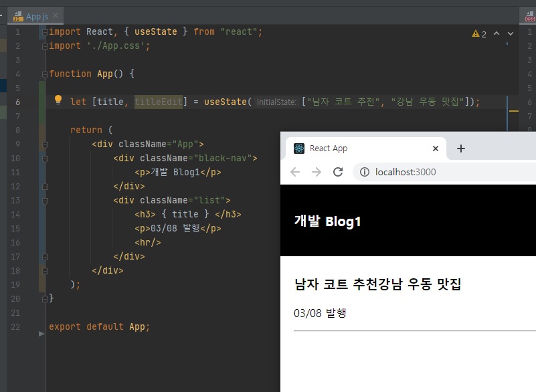Click the yellow lightbulb quick-fix icon
Image resolution: width=536 pixels, height=392 pixels.
(x=58, y=100)
